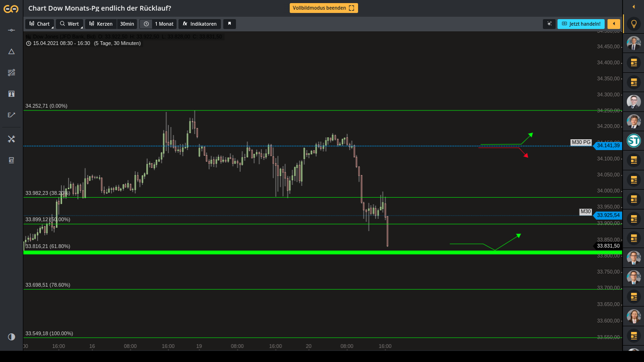Click the Jetzt handeln! button
This screenshot has height=362, width=644.
click(581, 24)
